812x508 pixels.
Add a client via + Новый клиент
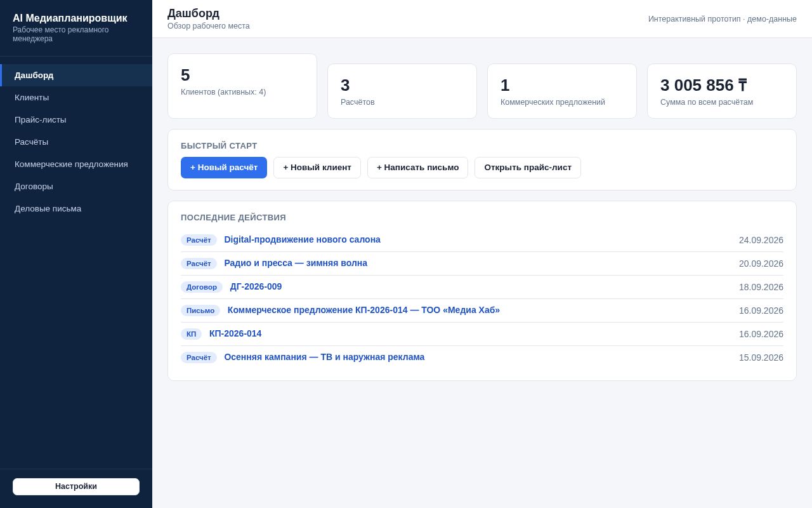coord(317,168)
